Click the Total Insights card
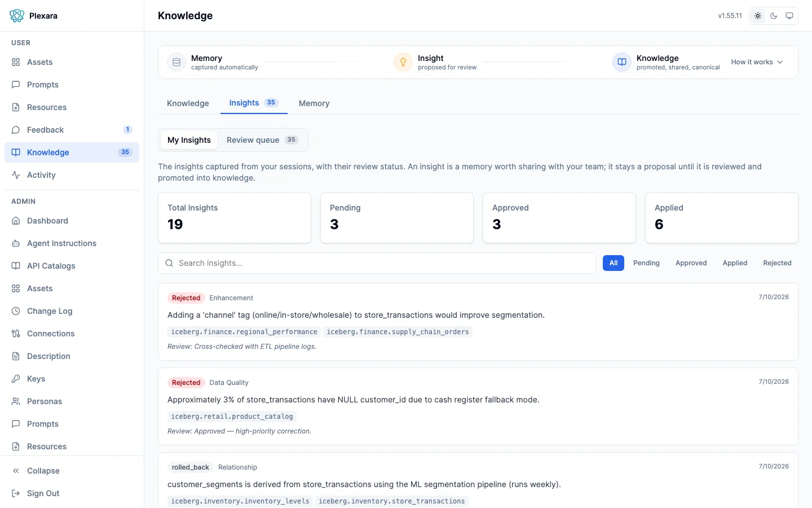Screen dimensions: 812x508 click(235, 218)
